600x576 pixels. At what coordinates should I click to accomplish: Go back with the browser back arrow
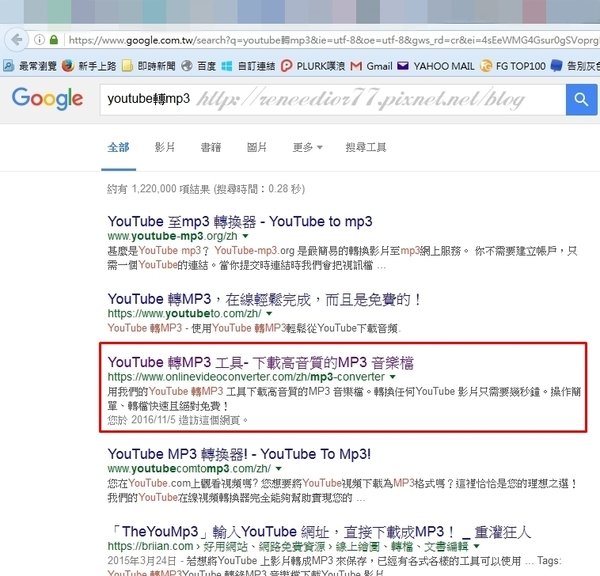click(16, 39)
